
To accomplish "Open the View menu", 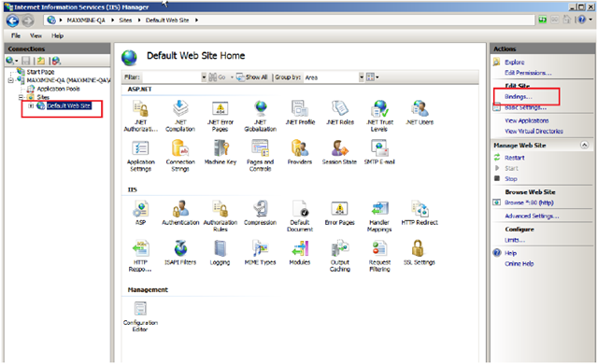I will tap(36, 35).
